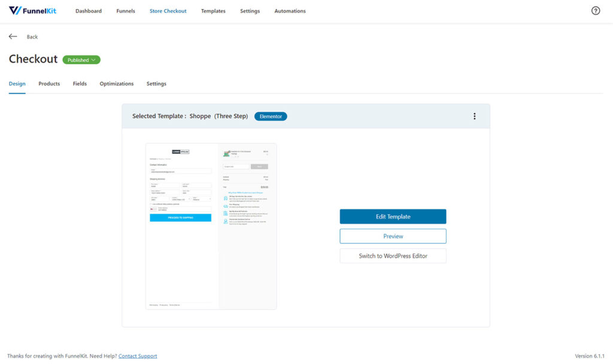Image resolution: width=613 pixels, height=364 pixels.
Task: Switch to the Products tab
Action: (x=49, y=84)
